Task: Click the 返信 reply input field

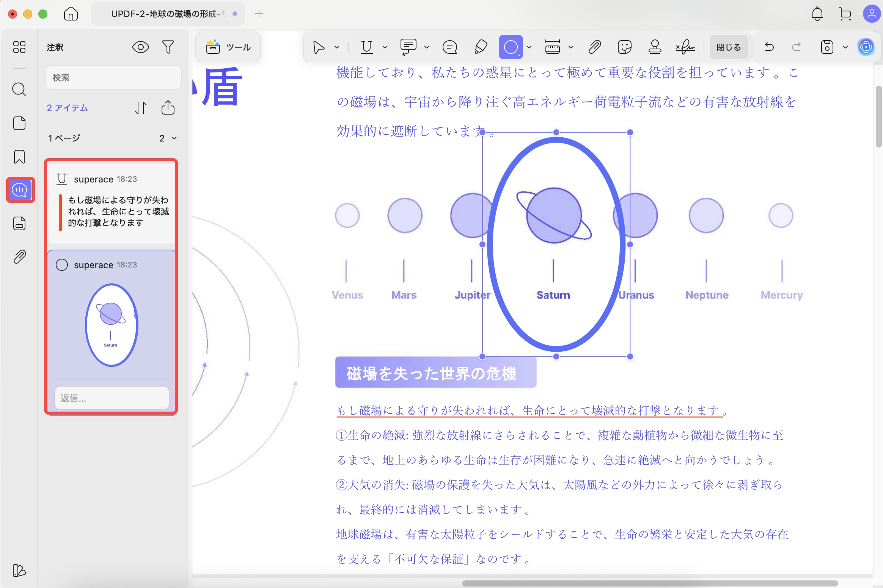Action: click(x=112, y=398)
